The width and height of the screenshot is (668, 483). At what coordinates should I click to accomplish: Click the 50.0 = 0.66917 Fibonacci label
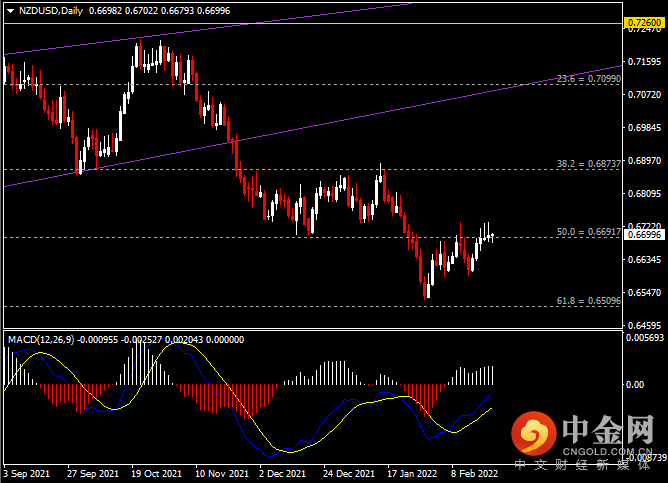pos(589,232)
